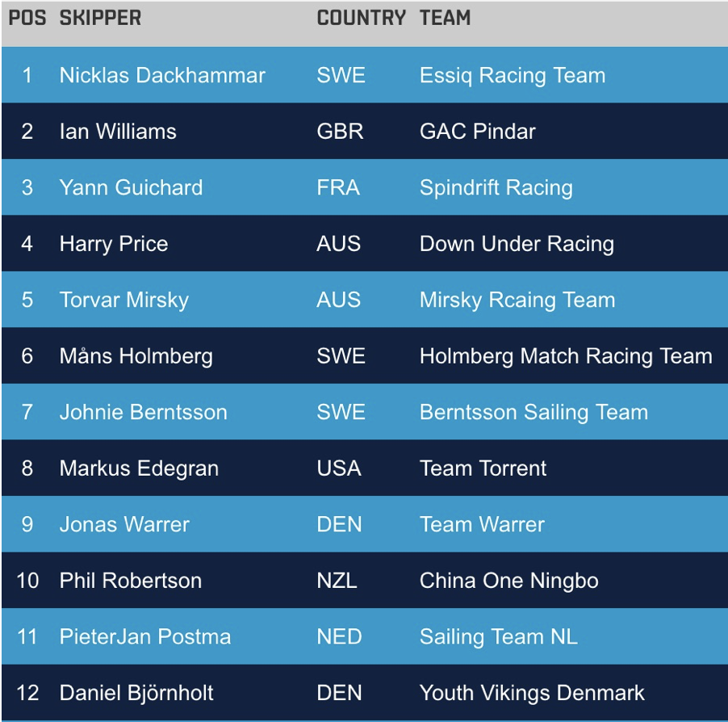The height and width of the screenshot is (722, 728).
Task: Click the SKIPPER column header
Action: click(100, 19)
